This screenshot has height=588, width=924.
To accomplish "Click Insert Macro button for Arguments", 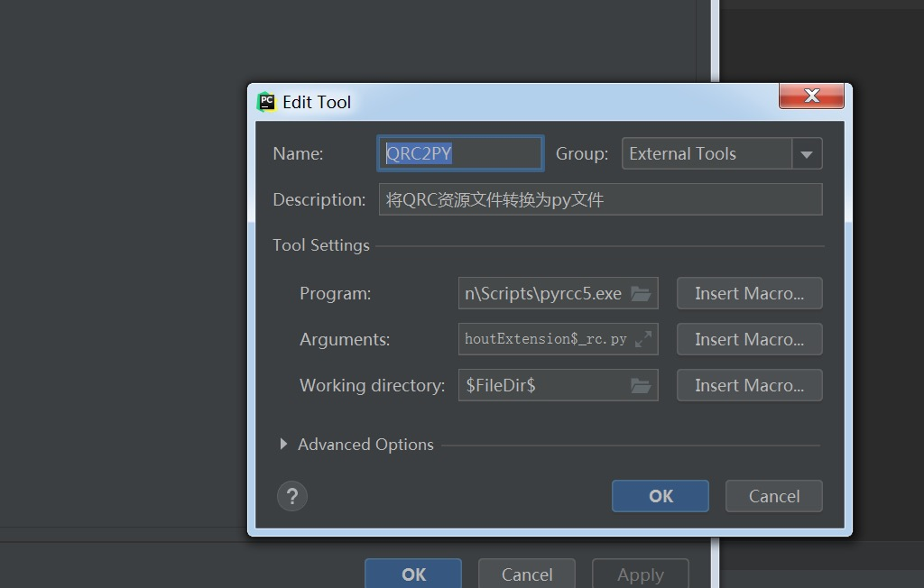I will (750, 339).
